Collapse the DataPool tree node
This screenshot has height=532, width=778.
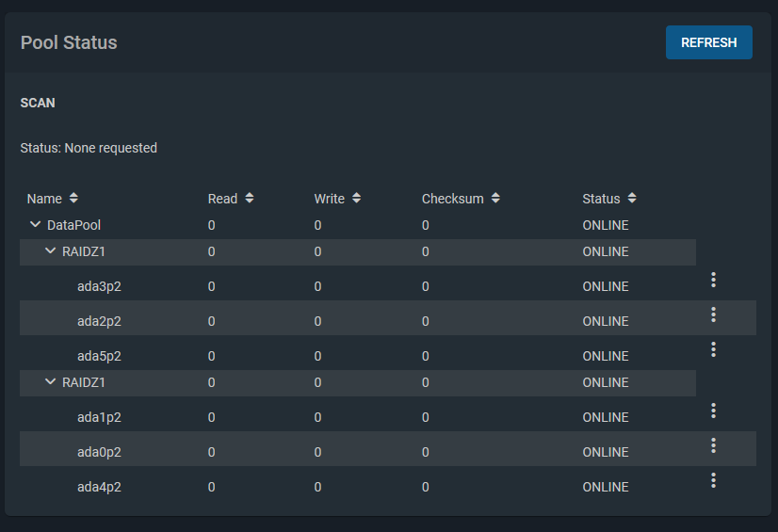[x=36, y=225]
